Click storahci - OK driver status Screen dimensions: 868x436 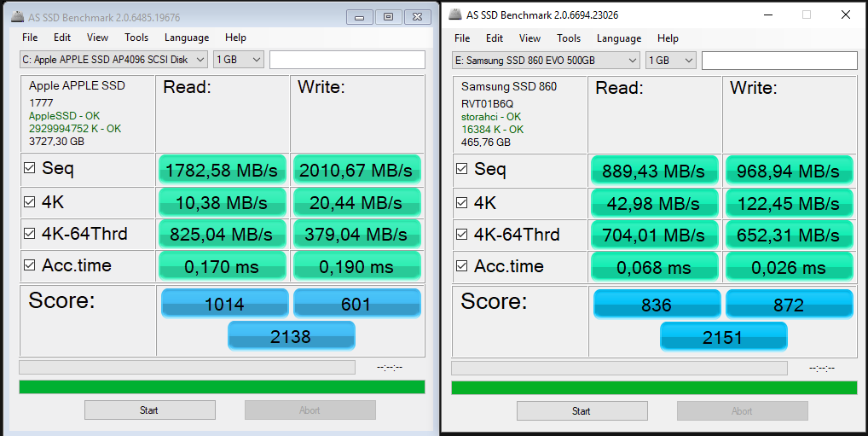point(491,117)
